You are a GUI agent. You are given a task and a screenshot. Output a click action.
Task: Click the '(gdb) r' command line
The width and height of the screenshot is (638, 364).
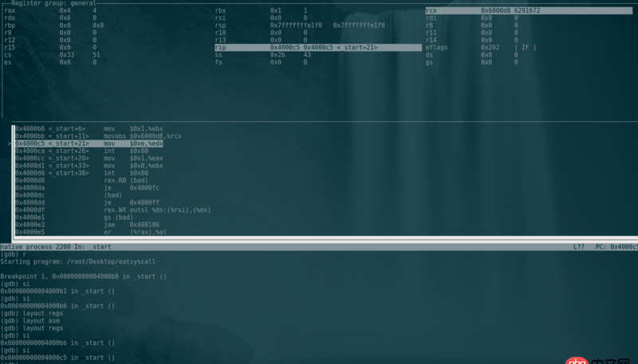point(14,254)
